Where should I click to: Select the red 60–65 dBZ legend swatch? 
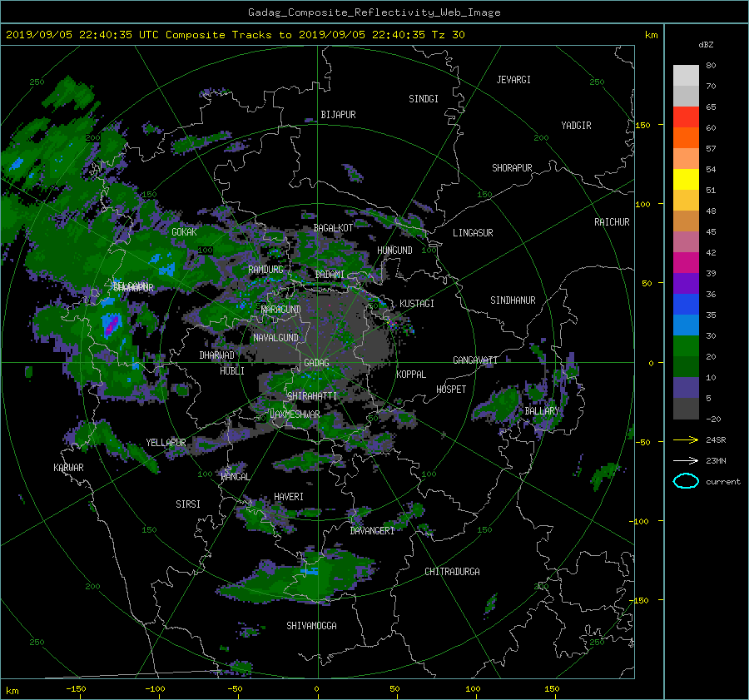(x=686, y=117)
